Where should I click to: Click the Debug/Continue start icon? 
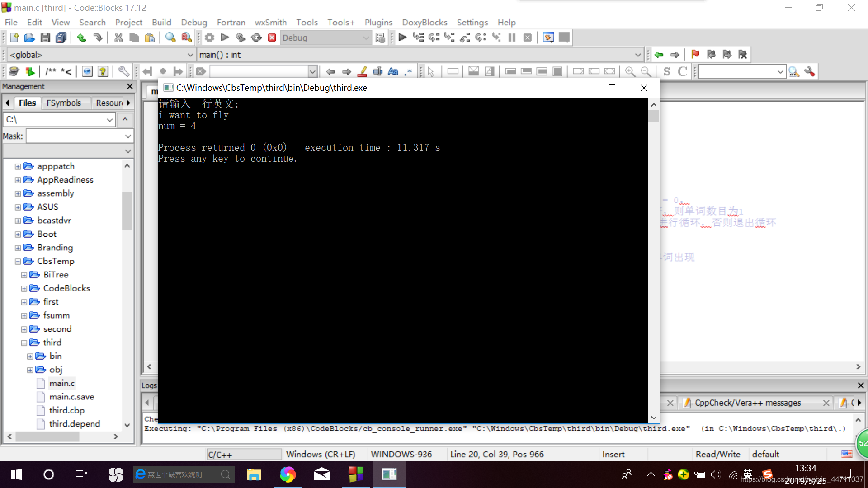click(402, 38)
